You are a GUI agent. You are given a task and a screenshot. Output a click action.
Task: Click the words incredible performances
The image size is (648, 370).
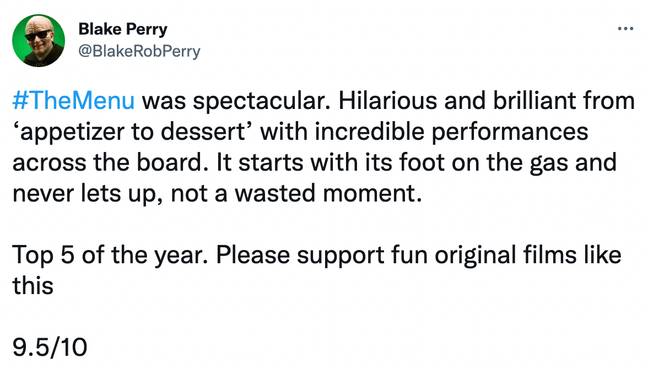coord(452,133)
